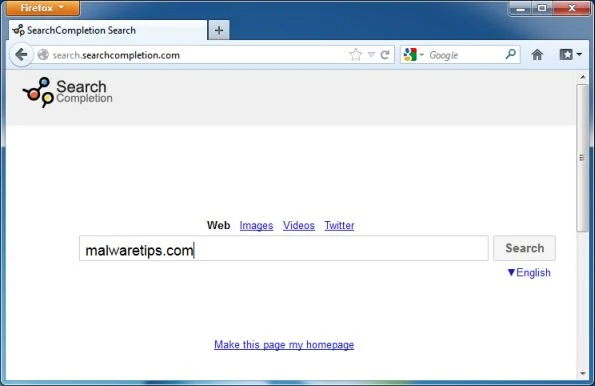Viewport: 595px width, 386px height.
Task: Click the scrollbar down arrow
Action: pos(582,373)
